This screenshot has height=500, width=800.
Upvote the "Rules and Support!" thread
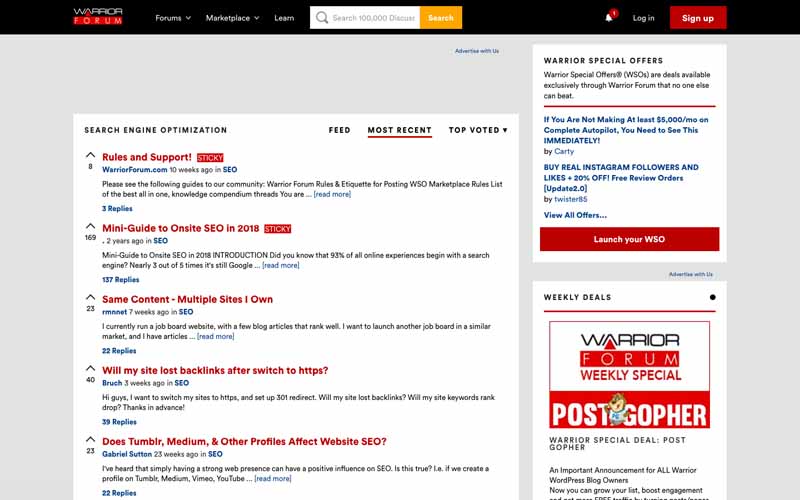click(x=90, y=155)
